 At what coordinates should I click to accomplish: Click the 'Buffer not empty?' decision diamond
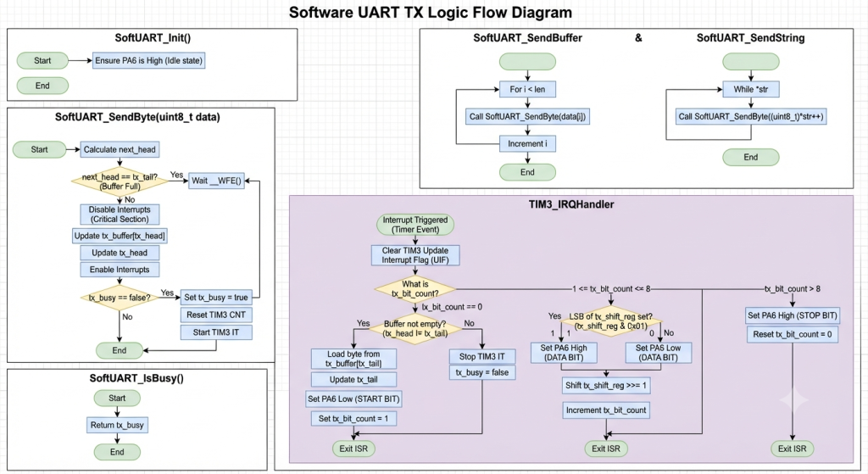pyautogui.click(x=415, y=329)
